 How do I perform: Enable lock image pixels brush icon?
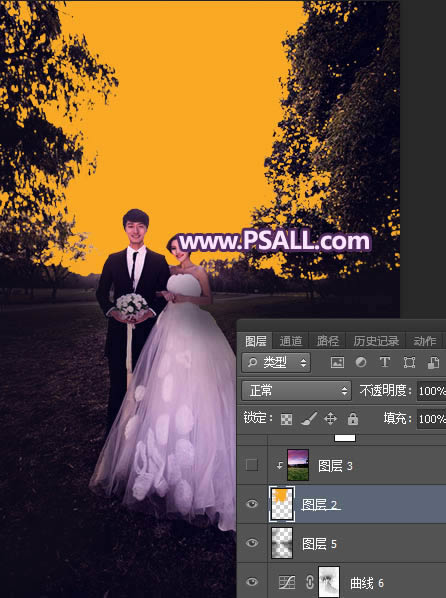pos(309,419)
